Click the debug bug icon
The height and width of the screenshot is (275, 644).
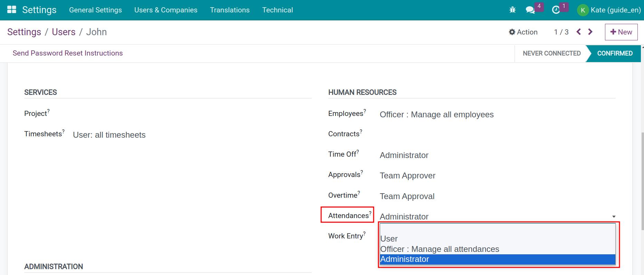tap(512, 10)
